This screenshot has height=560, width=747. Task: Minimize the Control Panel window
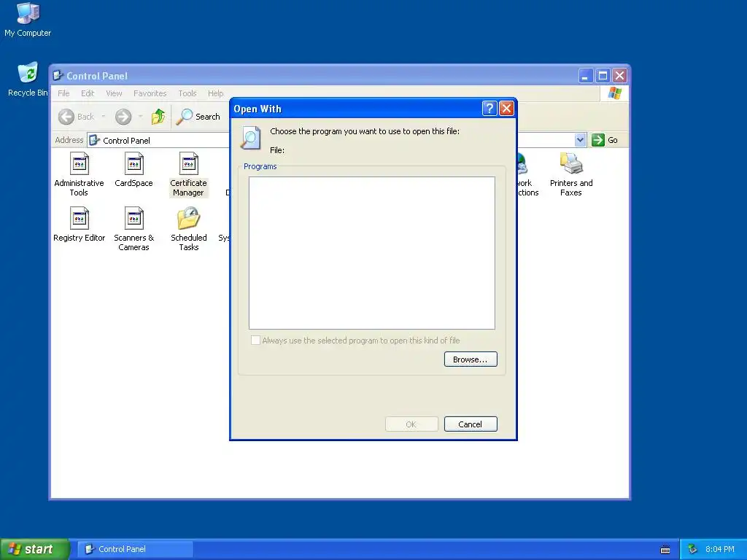tap(586, 76)
